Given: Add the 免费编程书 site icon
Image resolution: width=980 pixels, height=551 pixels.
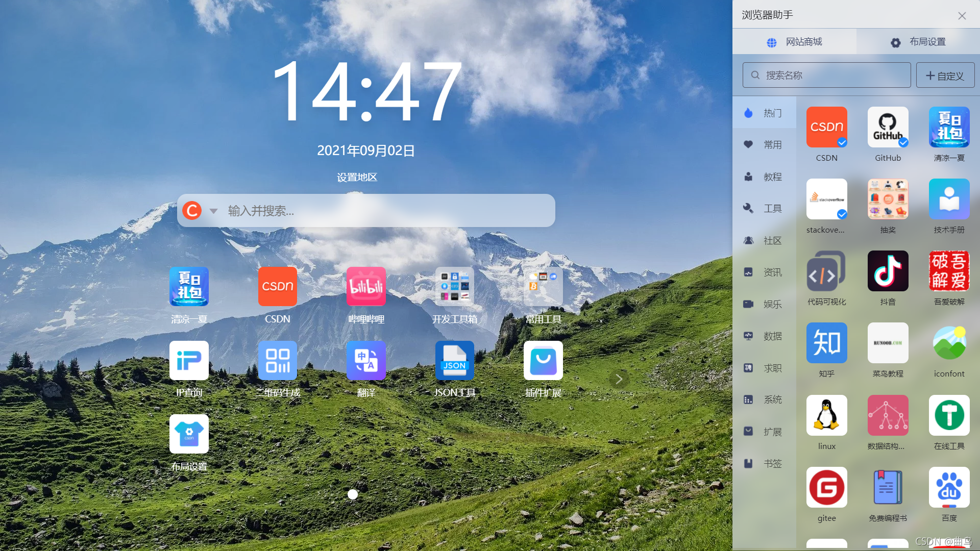Looking at the screenshot, I should (x=888, y=487).
